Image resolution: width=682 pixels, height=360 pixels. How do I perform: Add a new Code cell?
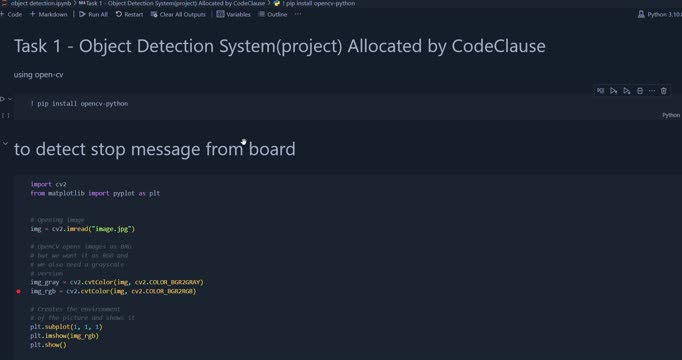11,14
